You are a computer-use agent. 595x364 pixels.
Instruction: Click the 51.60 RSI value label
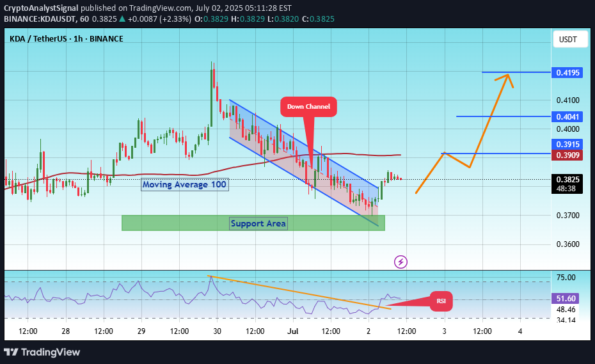click(x=566, y=299)
